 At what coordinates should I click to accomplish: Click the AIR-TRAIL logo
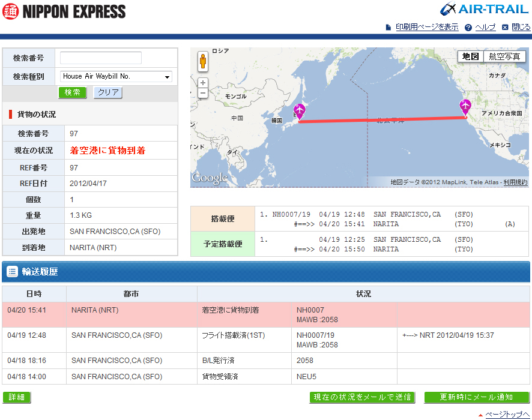pos(484,9)
